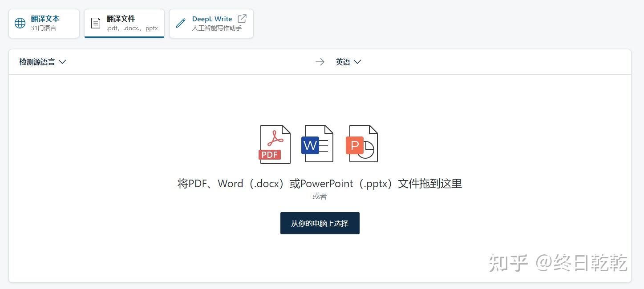Open the DeepL Write tab

tap(211, 24)
